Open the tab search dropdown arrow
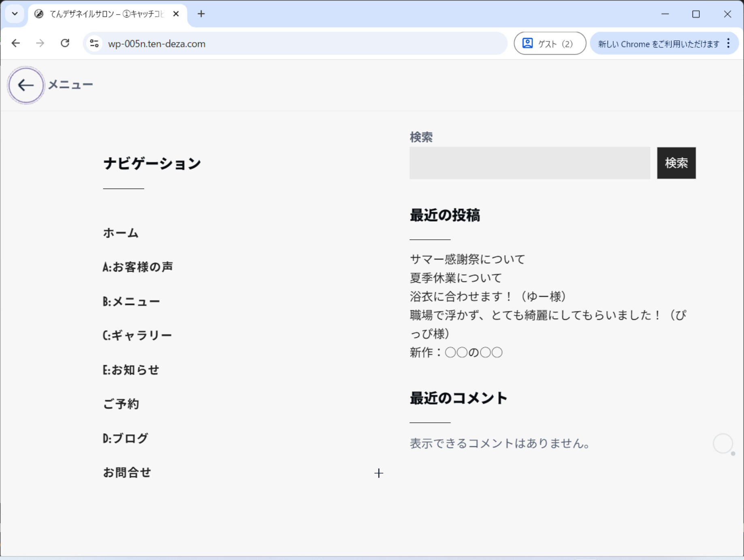Viewport: 744px width, 560px height. [x=15, y=14]
